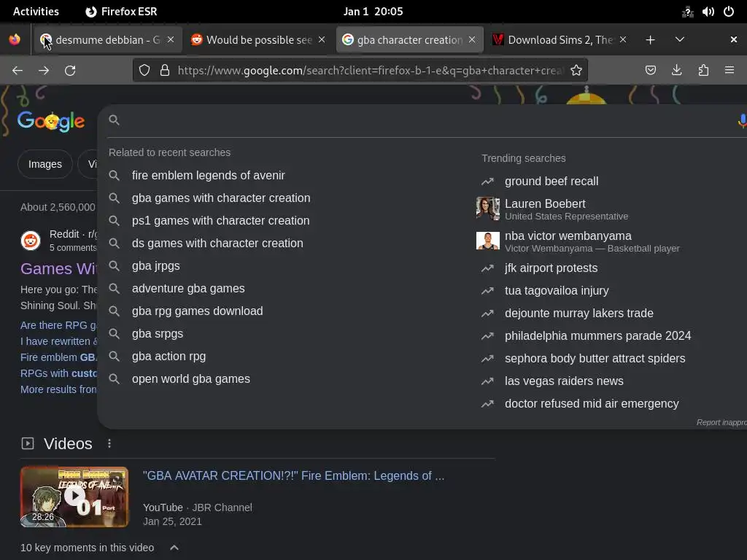
Task: Click Victor Wembanyama's photo thumbnail
Action: 488,241
